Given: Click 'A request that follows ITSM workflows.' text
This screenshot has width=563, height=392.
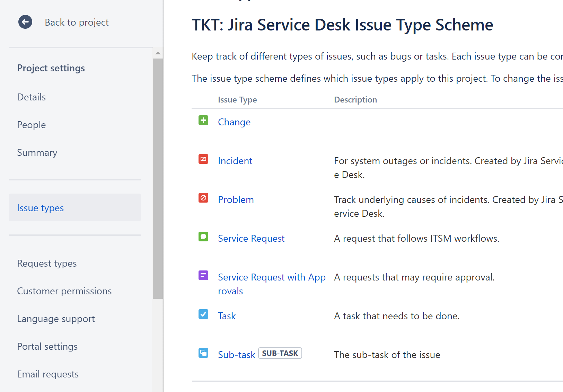Looking at the screenshot, I should point(417,239).
